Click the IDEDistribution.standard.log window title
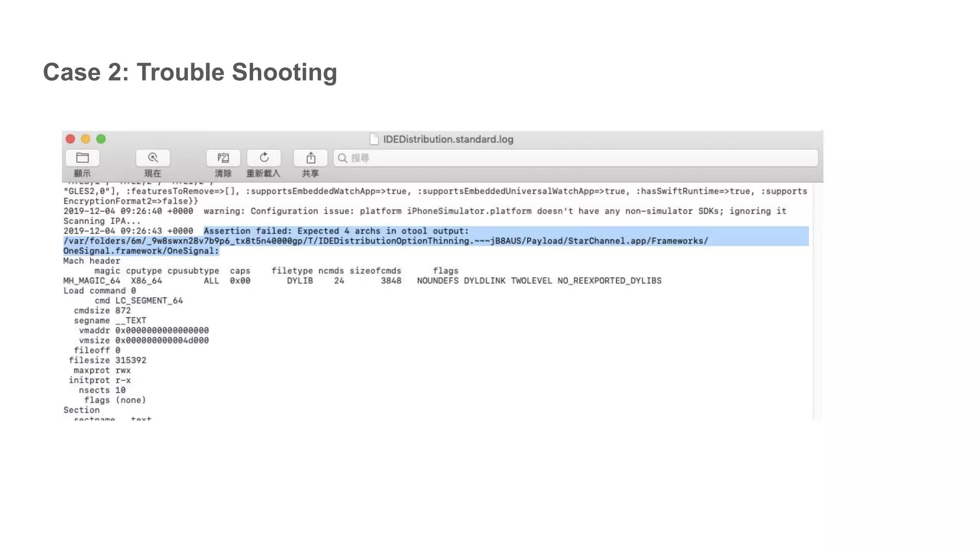Screen dimensions: 980x551 click(448, 139)
